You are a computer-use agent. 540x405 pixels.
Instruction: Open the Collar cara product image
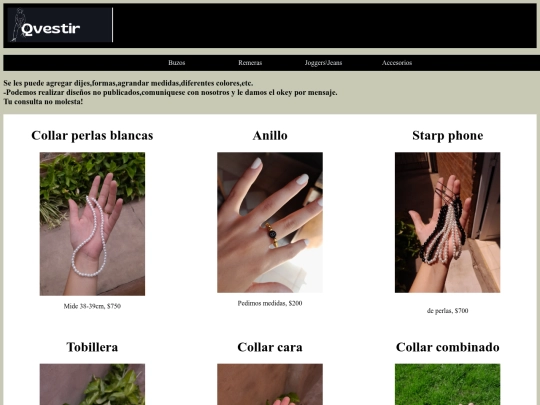tap(270, 384)
